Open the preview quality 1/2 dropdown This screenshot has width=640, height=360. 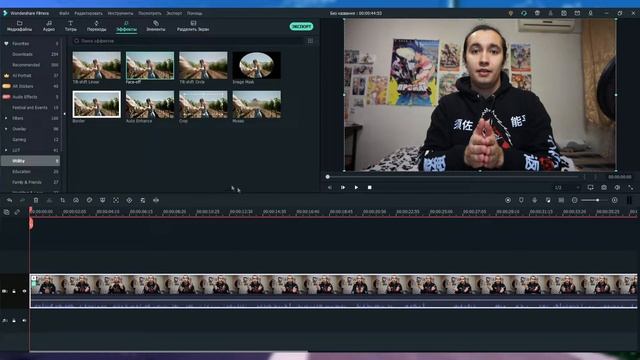pyautogui.click(x=567, y=187)
